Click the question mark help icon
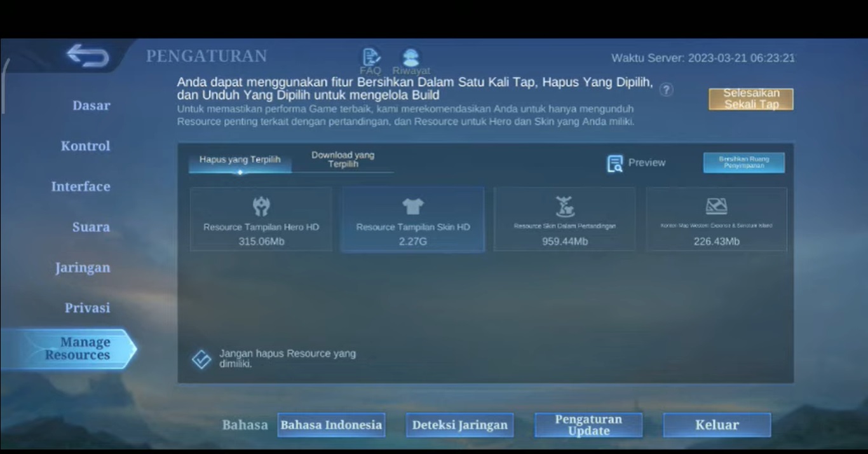This screenshot has width=868, height=454. tap(666, 90)
